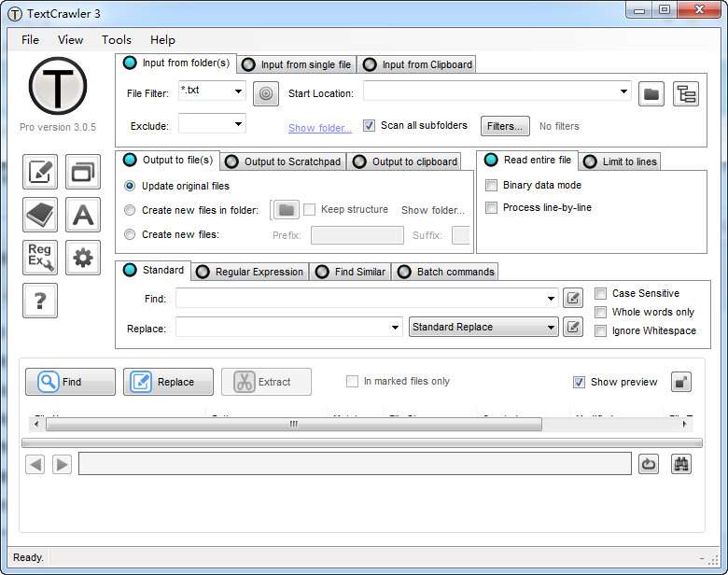Click the stacked windows icon in sidebar
728x575 pixels.
83,172
